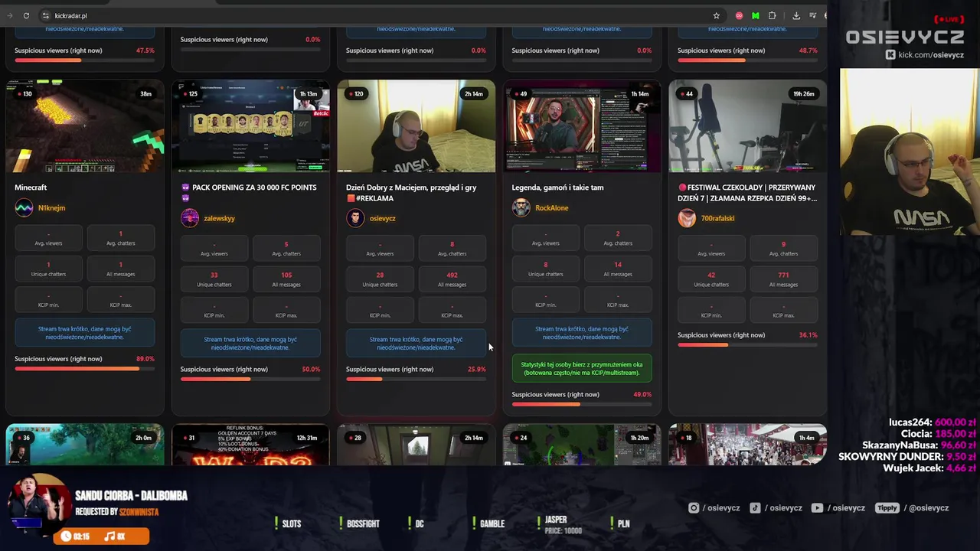Click the 89.0% suspicious viewers bar

point(84,369)
